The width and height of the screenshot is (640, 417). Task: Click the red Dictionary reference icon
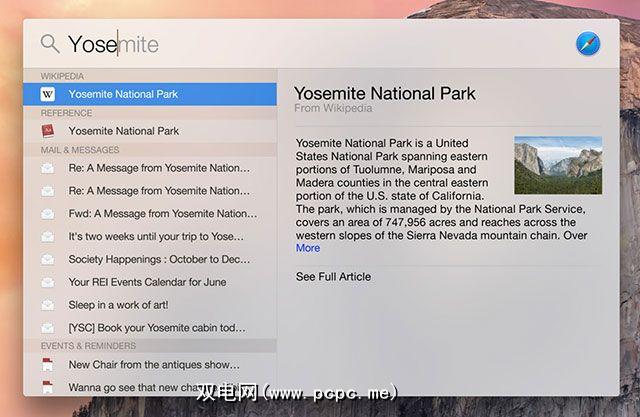pos(48,131)
